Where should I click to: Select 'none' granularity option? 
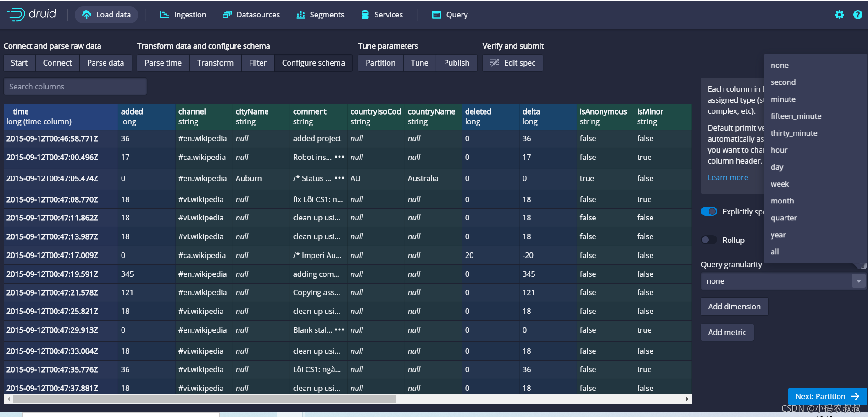(x=815, y=65)
